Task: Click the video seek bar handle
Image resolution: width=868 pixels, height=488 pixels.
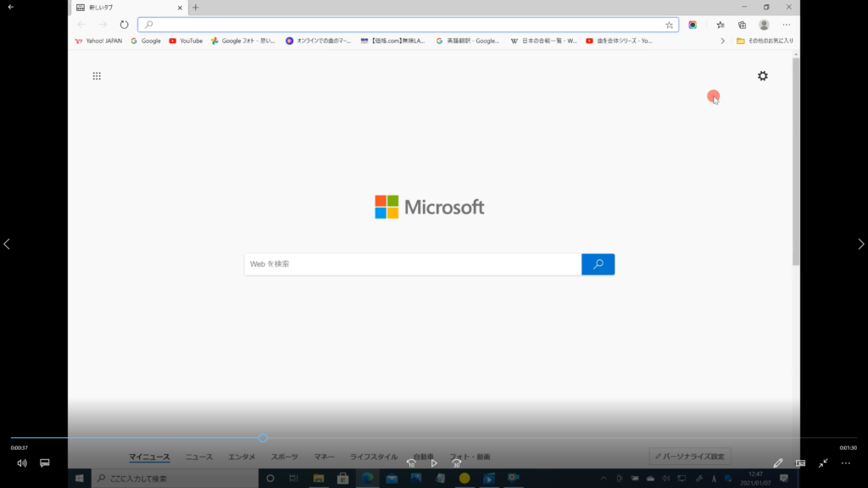Action: click(264, 438)
